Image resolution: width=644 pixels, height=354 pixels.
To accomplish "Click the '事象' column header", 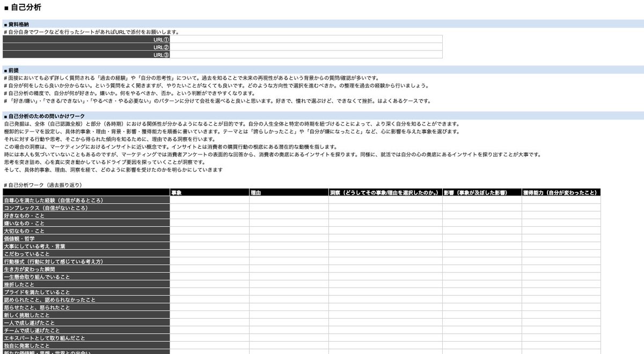I will tap(209, 192).
